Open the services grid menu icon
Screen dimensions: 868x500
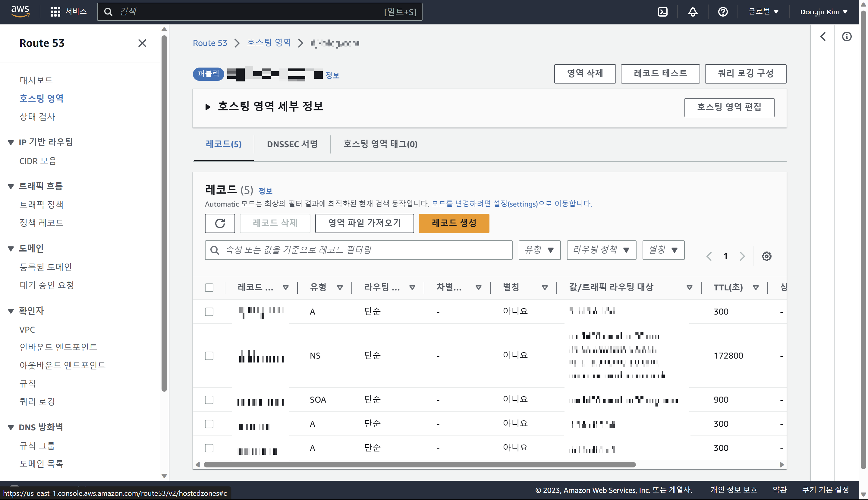point(55,12)
